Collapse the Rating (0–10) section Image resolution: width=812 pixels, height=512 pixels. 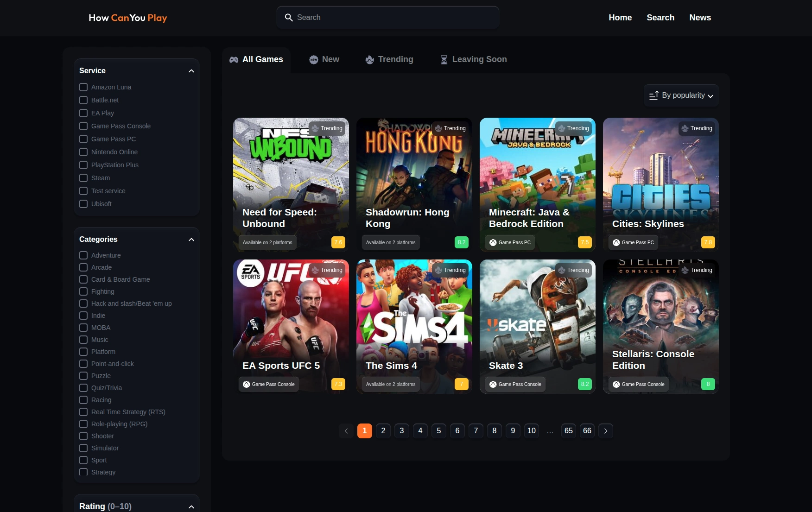click(191, 507)
